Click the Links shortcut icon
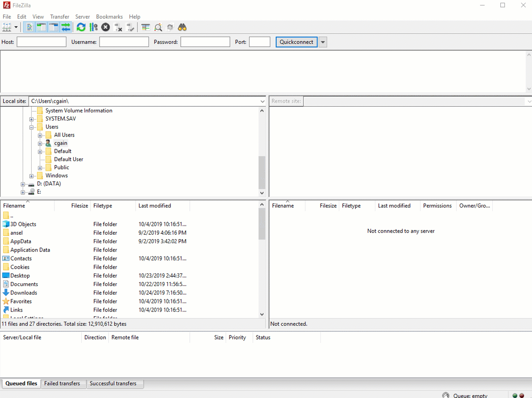The image size is (532, 398). pyautogui.click(x=6, y=310)
